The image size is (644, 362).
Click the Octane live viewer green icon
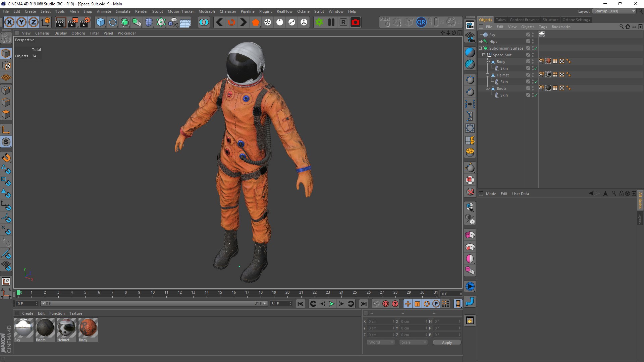coord(319,22)
